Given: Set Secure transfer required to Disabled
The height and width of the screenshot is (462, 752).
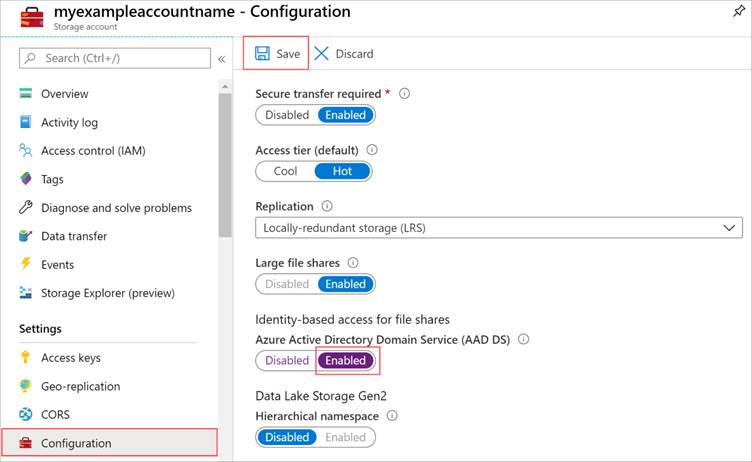Looking at the screenshot, I should coord(287,115).
